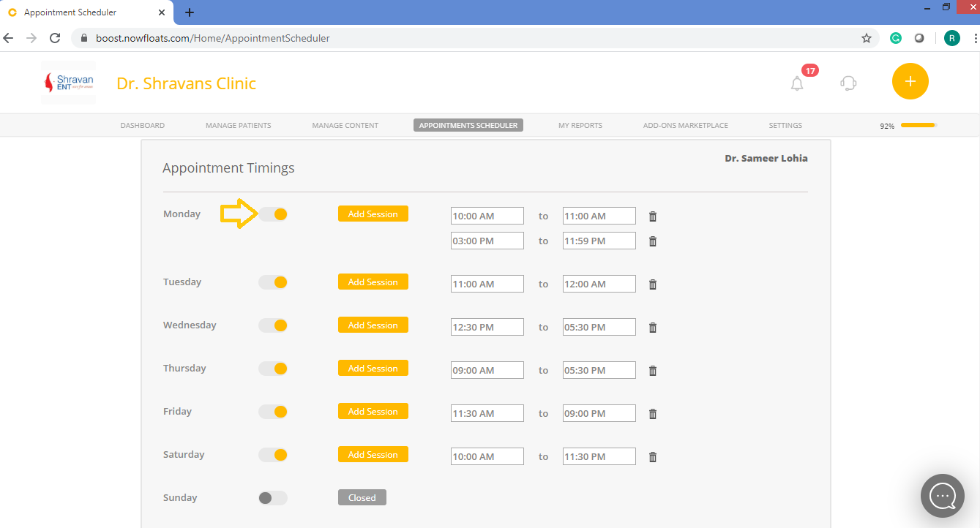
Task: Add Session for Friday
Action: coord(373,411)
